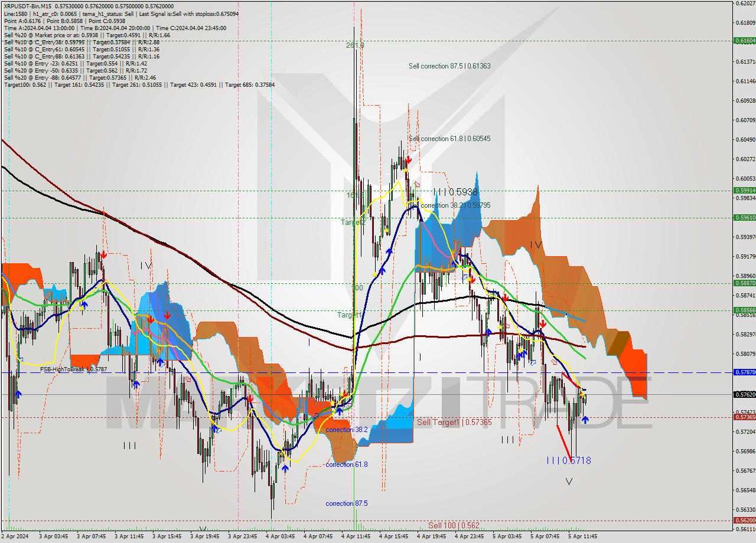Click the black 0.57620 current price tag
Image resolution: width=756 pixels, height=543 pixels.
744,394
